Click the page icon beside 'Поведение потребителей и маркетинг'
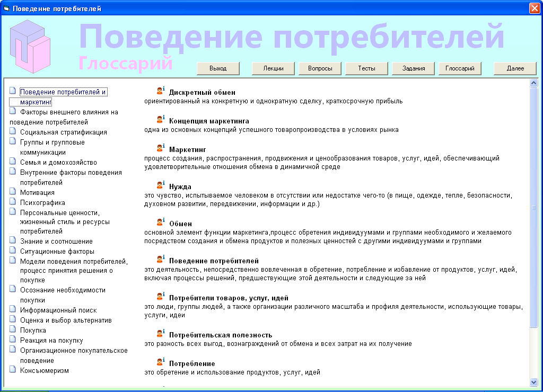This screenshot has width=543, height=392. click(13, 91)
